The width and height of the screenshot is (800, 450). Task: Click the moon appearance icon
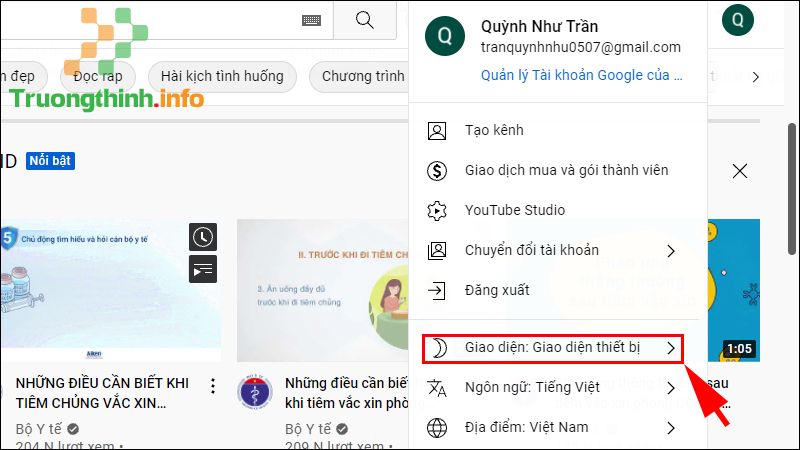coord(438,348)
